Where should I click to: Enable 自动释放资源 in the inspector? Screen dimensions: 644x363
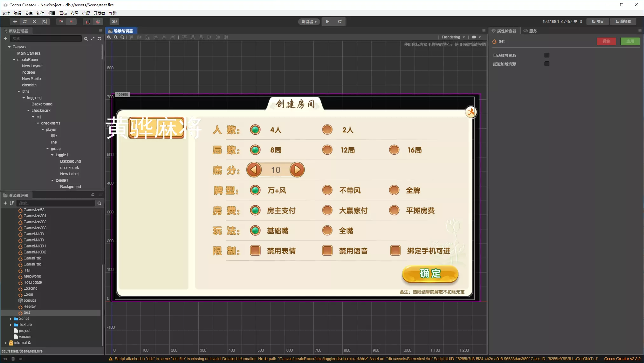(x=547, y=55)
